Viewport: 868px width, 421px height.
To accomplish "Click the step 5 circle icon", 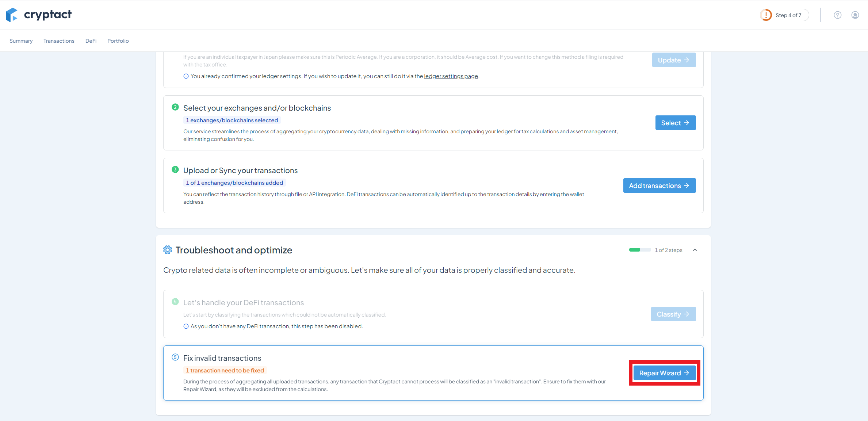I will pyautogui.click(x=175, y=357).
